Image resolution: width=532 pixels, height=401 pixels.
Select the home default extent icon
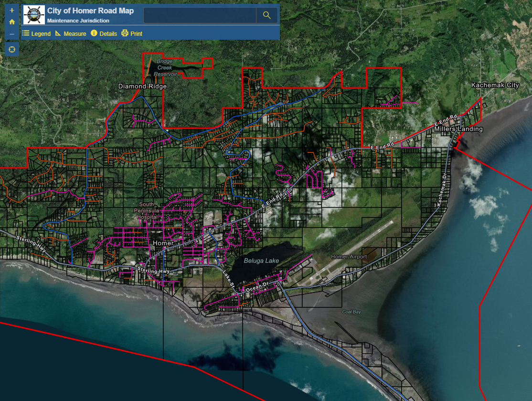(11, 21)
